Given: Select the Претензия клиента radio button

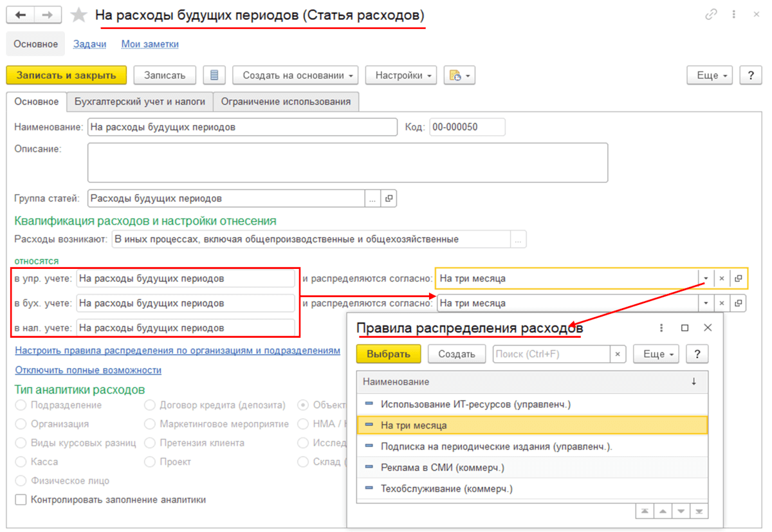Looking at the screenshot, I should (x=149, y=443).
